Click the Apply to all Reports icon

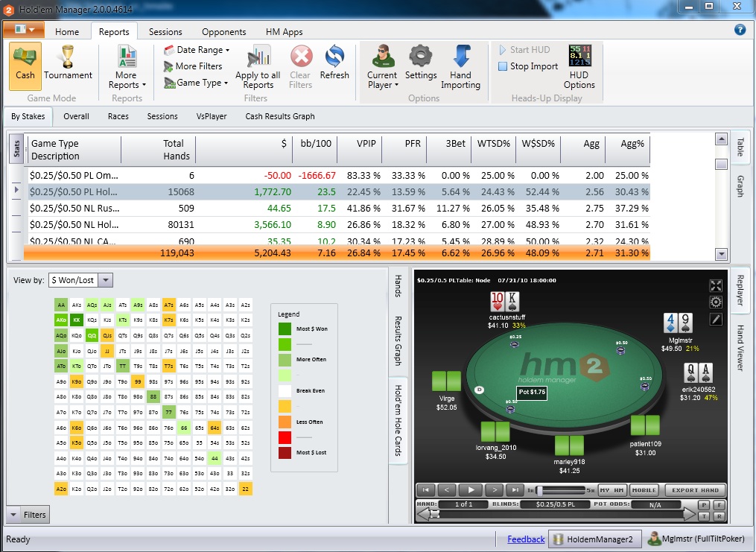(x=258, y=56)
